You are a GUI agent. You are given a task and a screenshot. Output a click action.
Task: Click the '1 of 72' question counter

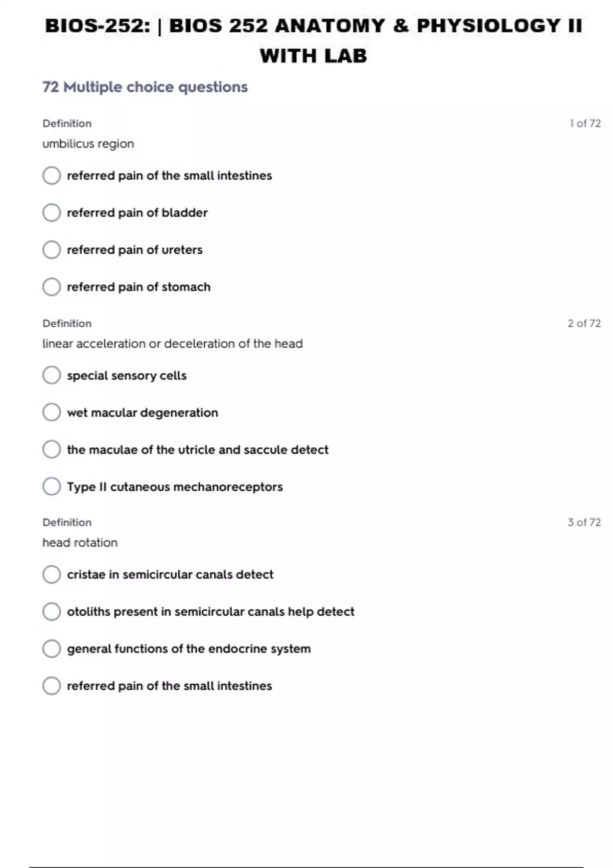pyautogui.click(x=585, y=124)
